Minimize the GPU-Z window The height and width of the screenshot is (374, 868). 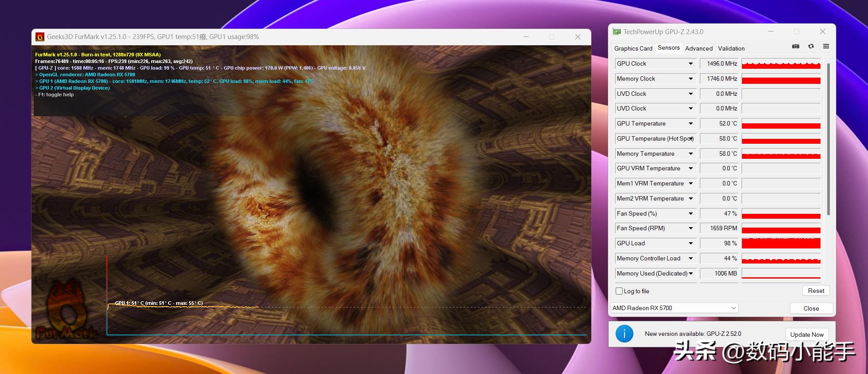coord(771,31)
